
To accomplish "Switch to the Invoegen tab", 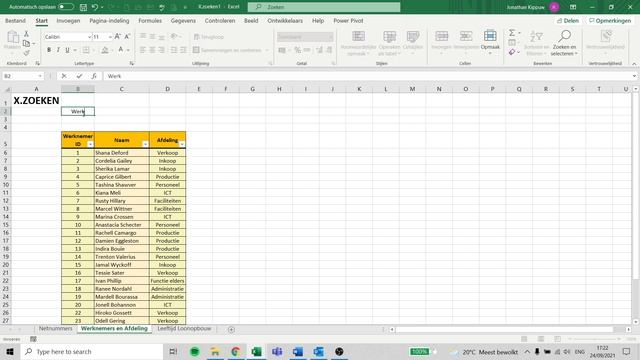I will tap(68, 20).
